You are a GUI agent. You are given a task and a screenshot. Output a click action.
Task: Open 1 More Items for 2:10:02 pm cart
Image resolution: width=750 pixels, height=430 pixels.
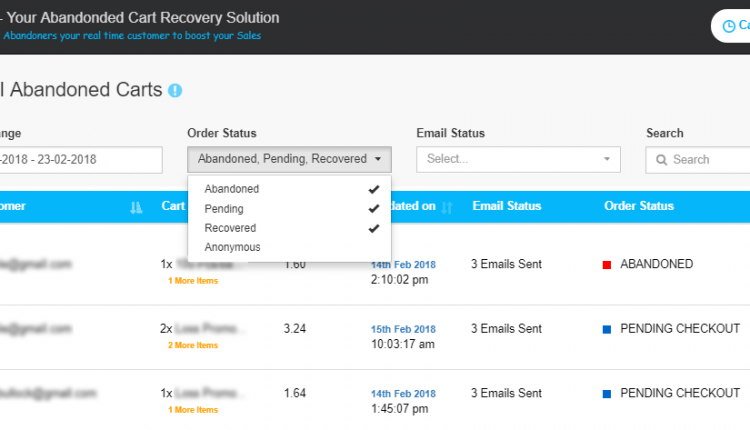193,281
